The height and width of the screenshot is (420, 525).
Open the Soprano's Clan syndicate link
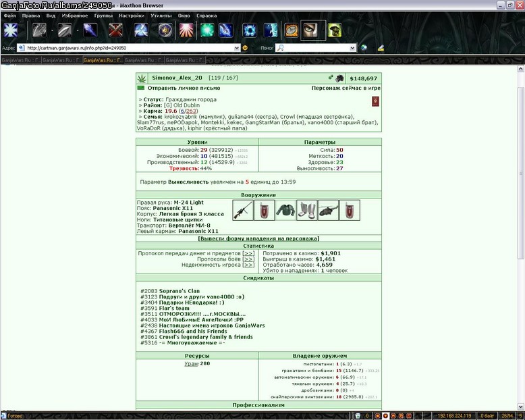[x=179, y=291]
